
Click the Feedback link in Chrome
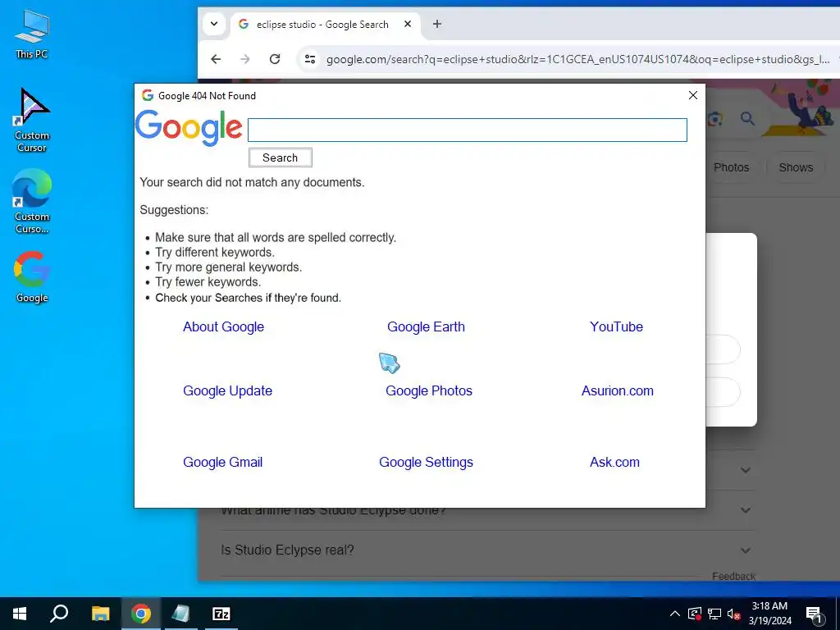point(733,576)
